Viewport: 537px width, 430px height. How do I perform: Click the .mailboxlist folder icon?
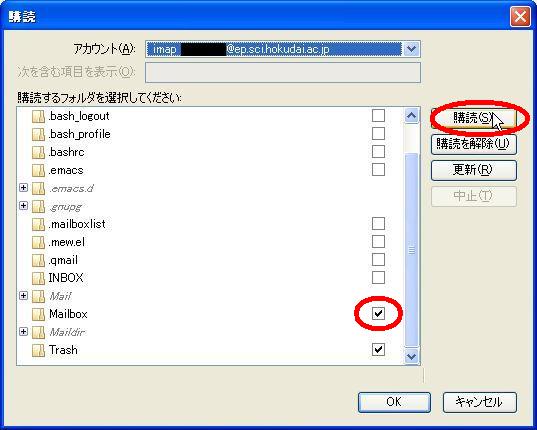coord(38,224)
